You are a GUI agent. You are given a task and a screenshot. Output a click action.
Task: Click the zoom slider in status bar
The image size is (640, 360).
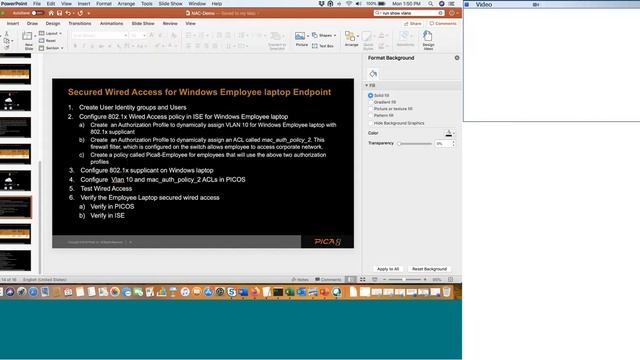pos(404,280)
